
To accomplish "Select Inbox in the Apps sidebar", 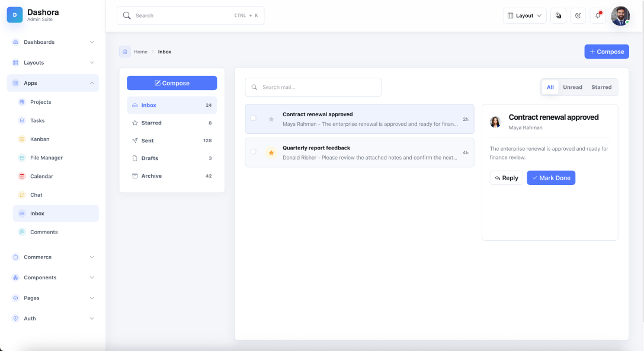I will pos(56,213).
